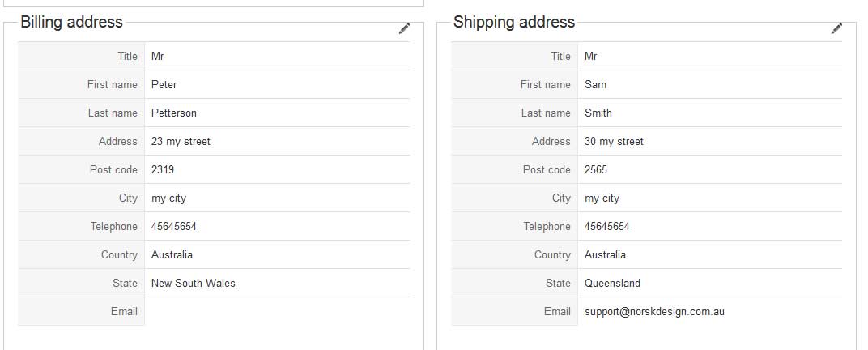Click the shipping state Queensland
868x350 pixels.
pyautogui.click(x=612, y=284)
